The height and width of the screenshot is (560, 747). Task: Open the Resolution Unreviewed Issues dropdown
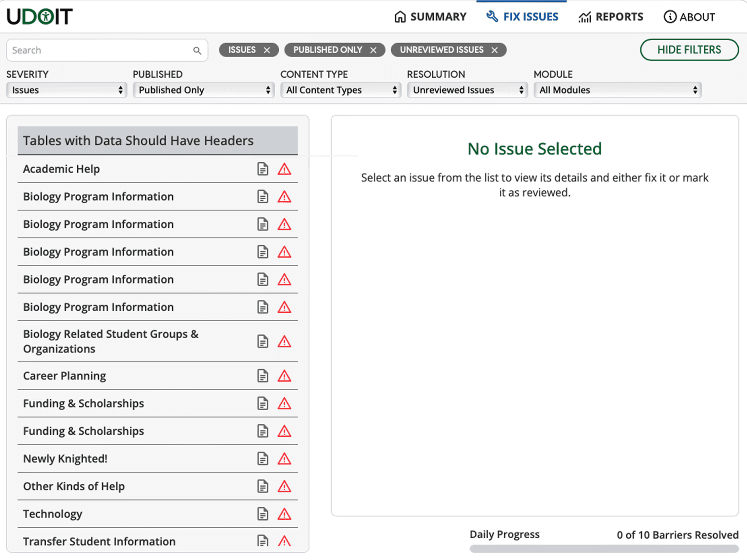click(467, 90)
